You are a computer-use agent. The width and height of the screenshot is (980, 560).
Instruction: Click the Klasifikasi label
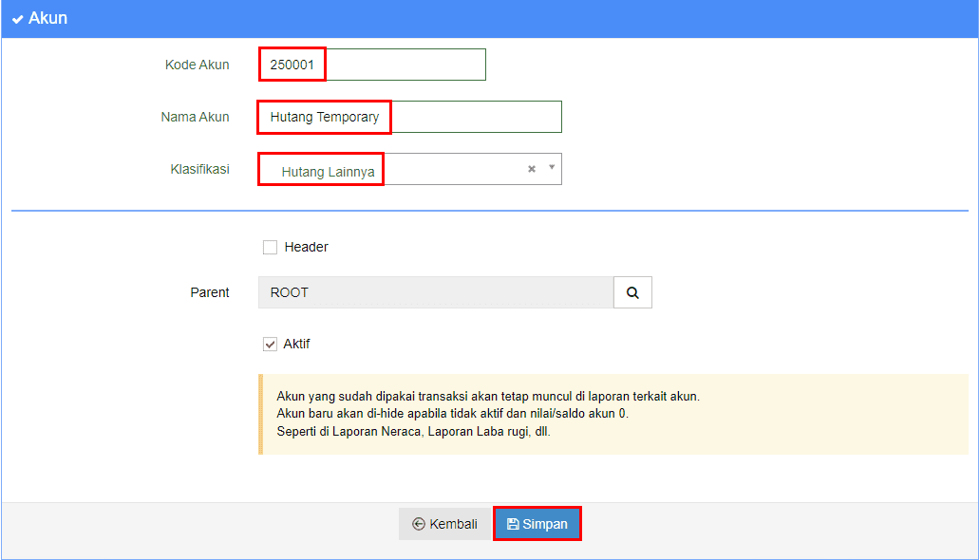coord(200,169)
